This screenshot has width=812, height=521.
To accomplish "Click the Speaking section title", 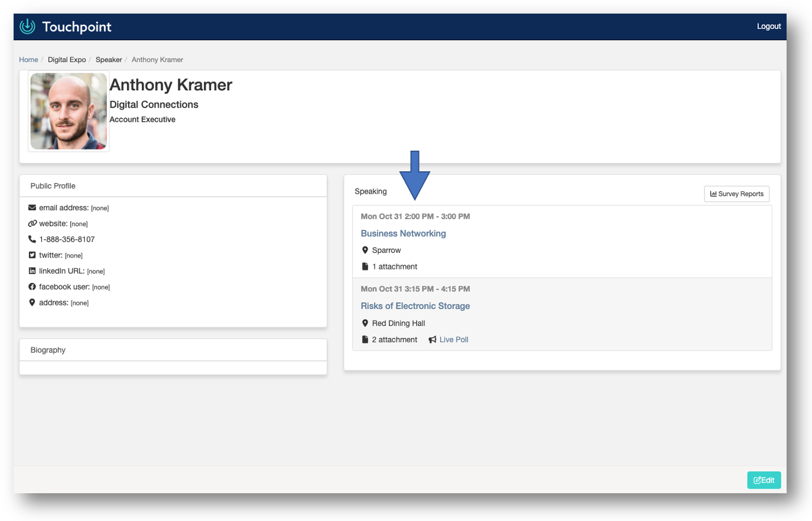I will point(371,191).
